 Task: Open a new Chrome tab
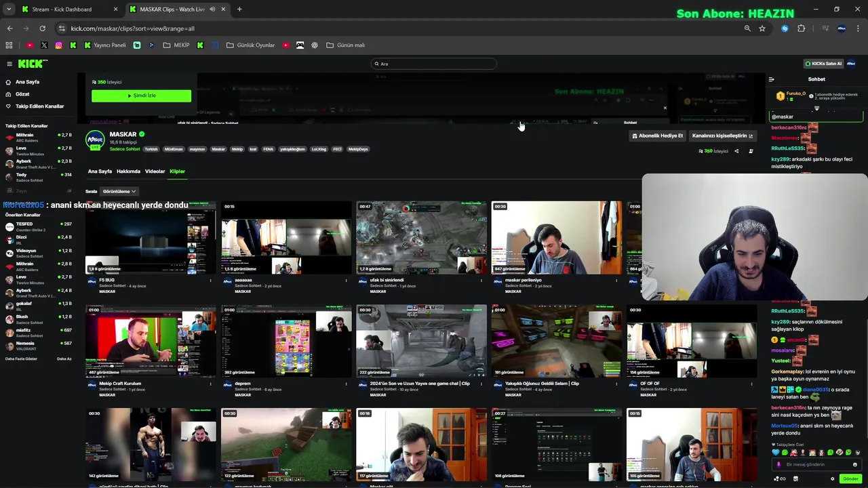click(x=239, y=9)
